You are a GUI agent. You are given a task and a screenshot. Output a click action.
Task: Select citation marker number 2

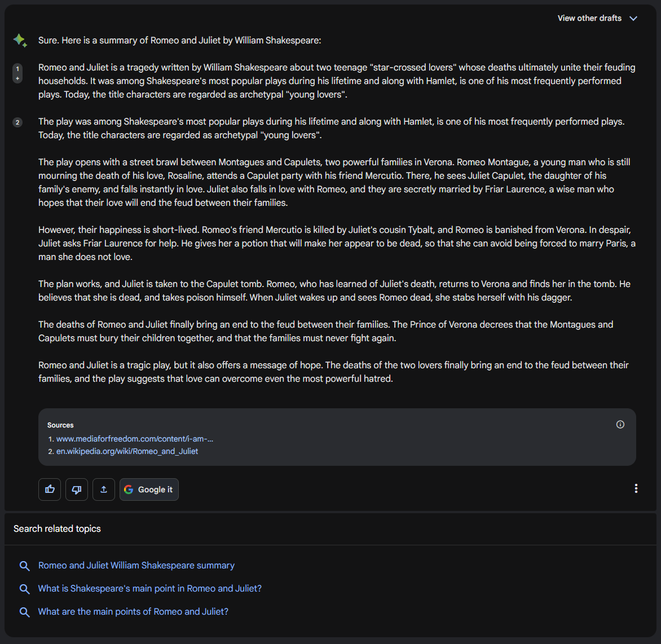click(x=17, y=122)
